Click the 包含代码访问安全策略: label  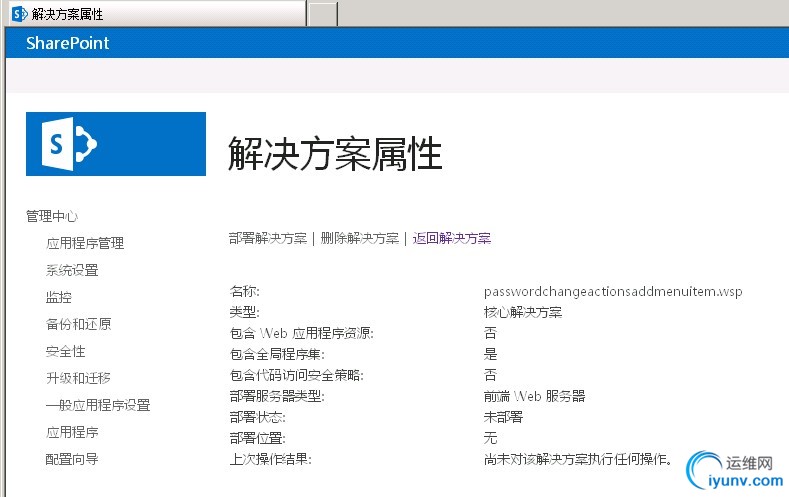pos(296,375)
